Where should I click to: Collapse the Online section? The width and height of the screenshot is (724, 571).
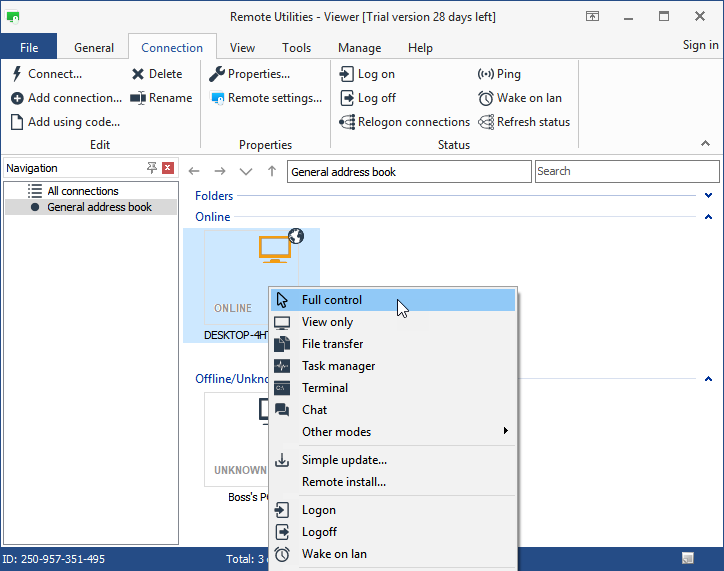708,216
